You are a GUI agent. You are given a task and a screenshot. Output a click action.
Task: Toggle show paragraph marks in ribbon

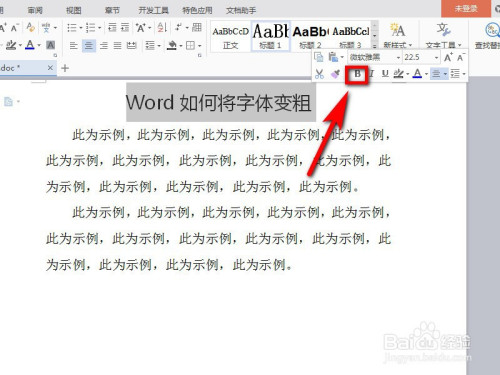pyautogui.click(x=179, y=27)
